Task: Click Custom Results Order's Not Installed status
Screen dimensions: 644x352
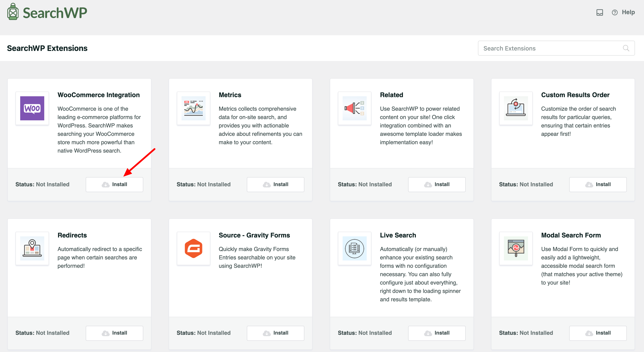Action: pyautogui.click(x=536, y=184)
